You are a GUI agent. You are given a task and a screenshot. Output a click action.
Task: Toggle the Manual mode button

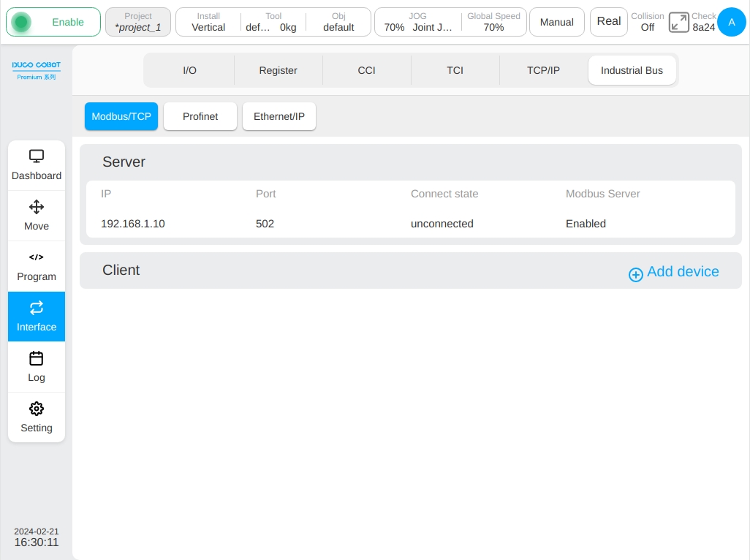[x=557, y=22]
